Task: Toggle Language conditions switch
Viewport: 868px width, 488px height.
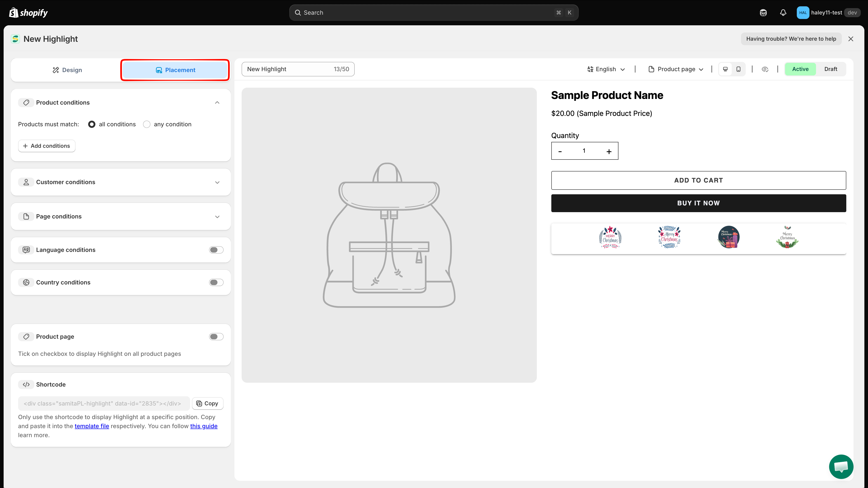Action: (216, 250)
